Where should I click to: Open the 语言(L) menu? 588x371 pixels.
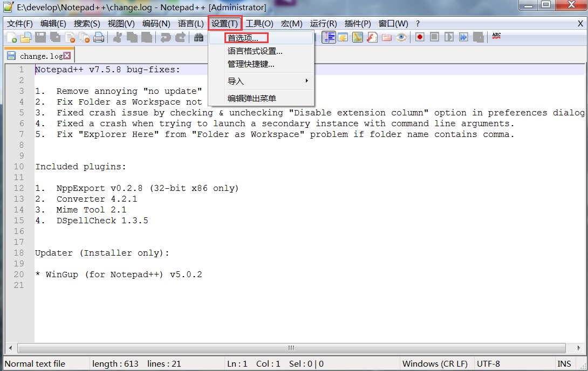pos(191,24)
